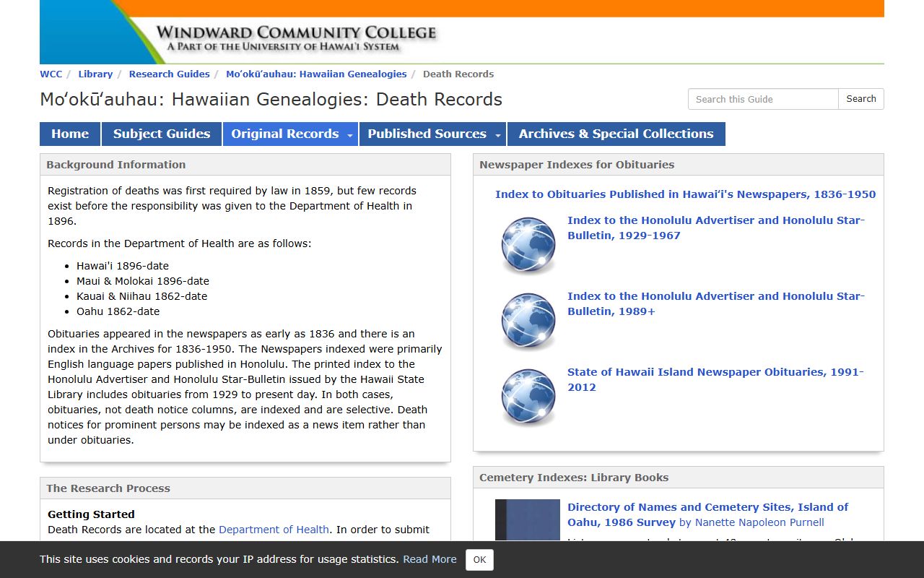Click 'The Research Process' box header
This screenshot has height=578, width=924.
click(x=245, y=488)
